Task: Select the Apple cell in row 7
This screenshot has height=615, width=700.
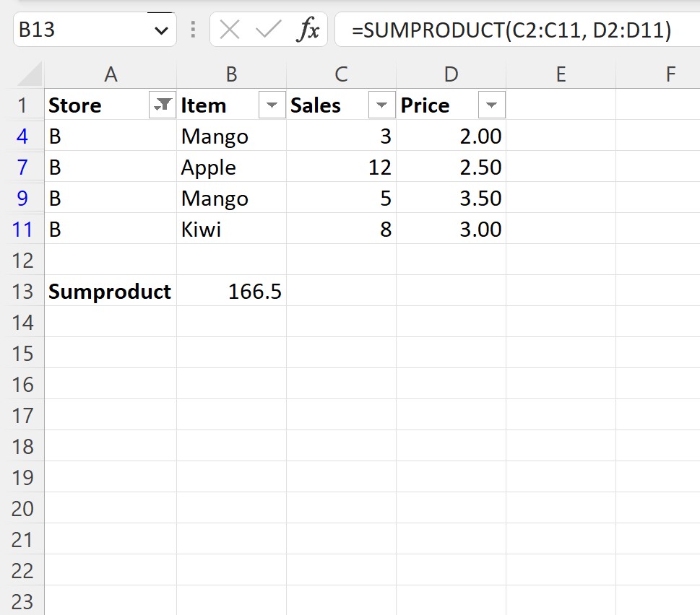Action: [x=231, y=167]
